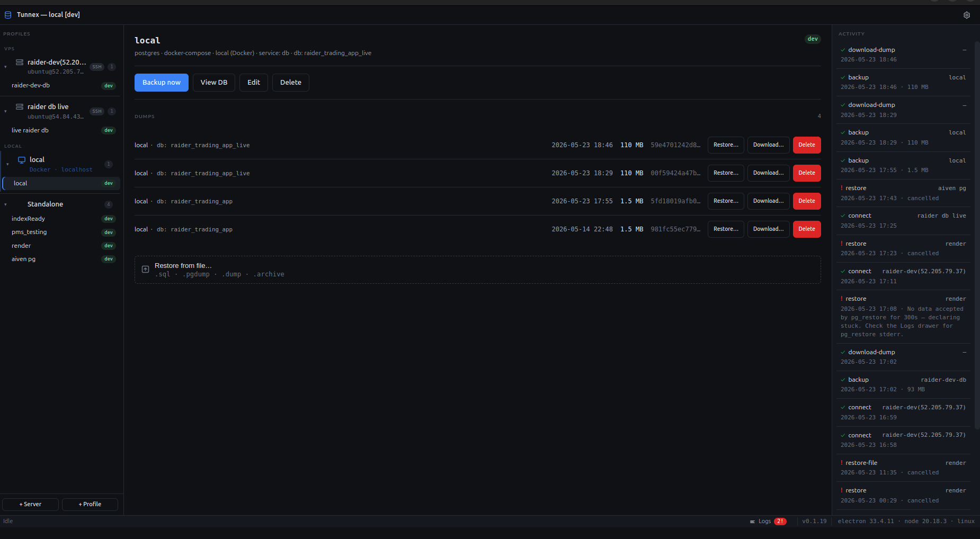Select the live raider db profile

point(60,130)
